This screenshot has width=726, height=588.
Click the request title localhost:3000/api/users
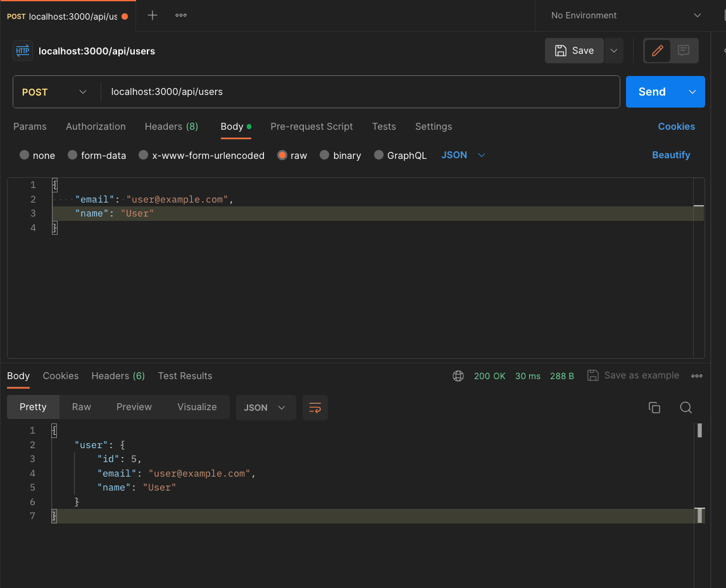coord(97,51)
